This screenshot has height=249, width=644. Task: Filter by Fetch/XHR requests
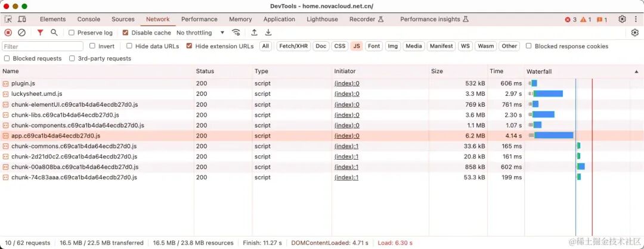tap(293, 46)
